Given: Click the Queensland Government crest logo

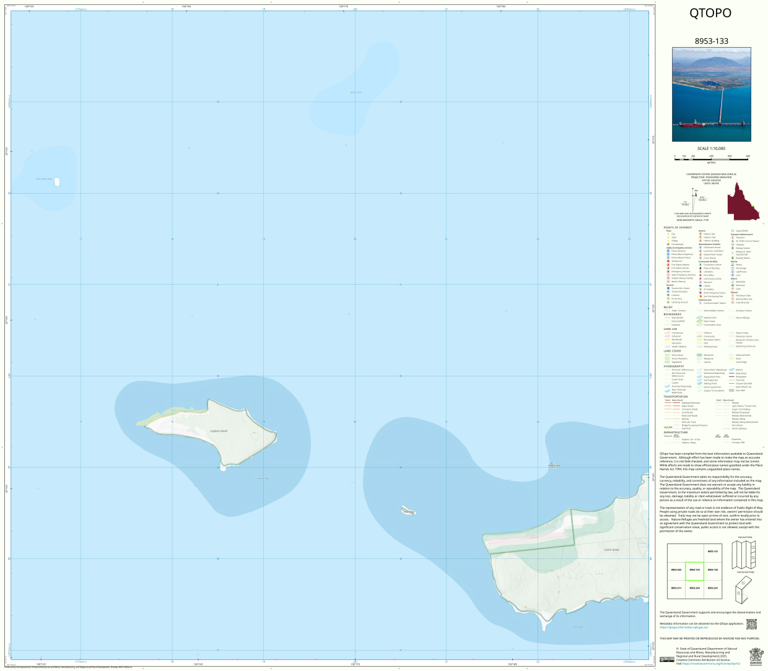Looking at the screenshot, I should (756, 656).
